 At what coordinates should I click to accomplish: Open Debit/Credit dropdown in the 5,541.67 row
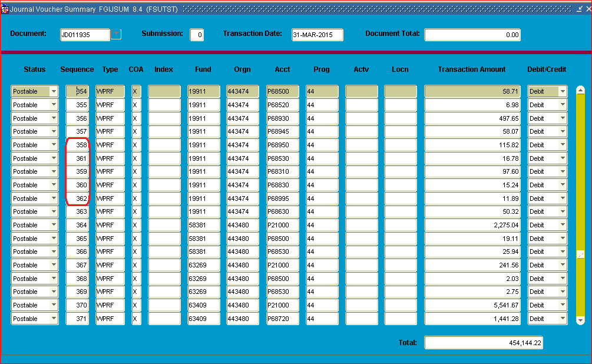click(x=563, y=305)
